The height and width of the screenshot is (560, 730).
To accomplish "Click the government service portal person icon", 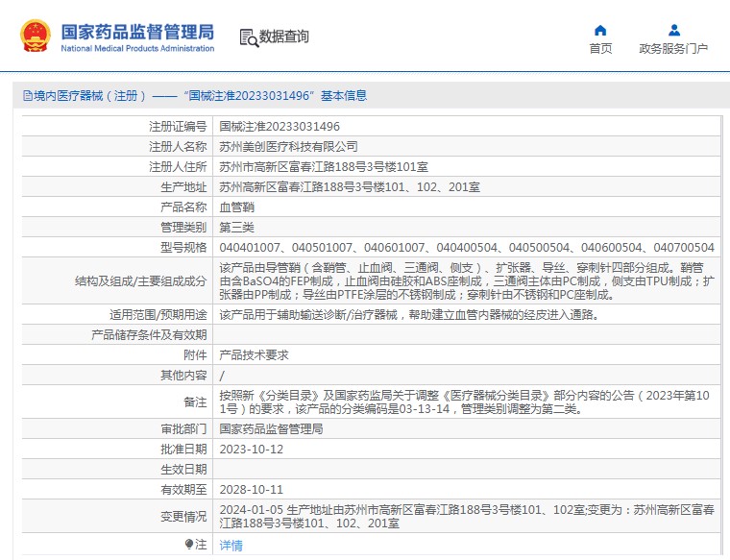I will (673, 31).
